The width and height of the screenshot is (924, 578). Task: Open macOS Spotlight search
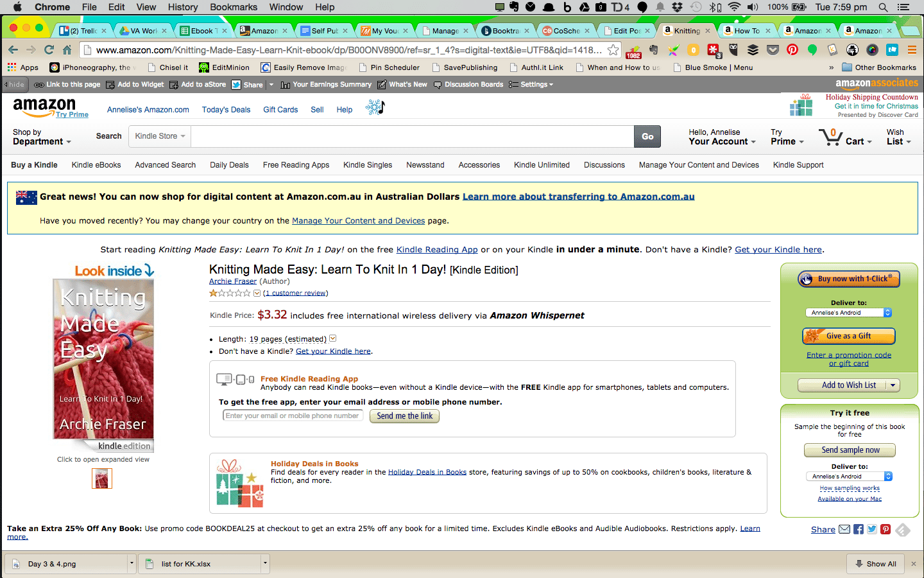(884, 7)
